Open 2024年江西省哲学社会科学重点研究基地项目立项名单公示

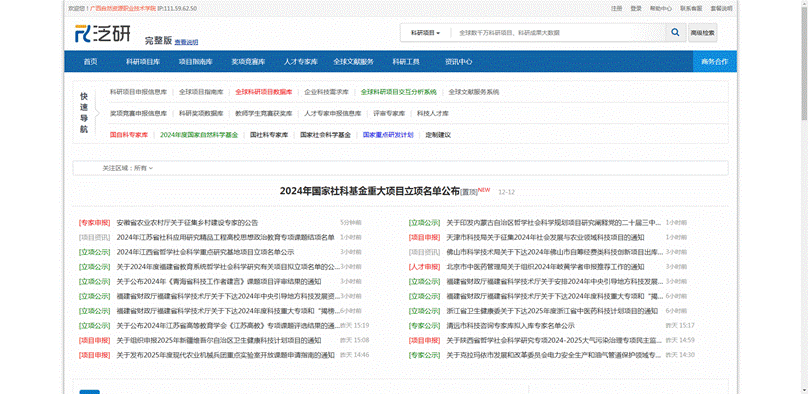[205, 252]
